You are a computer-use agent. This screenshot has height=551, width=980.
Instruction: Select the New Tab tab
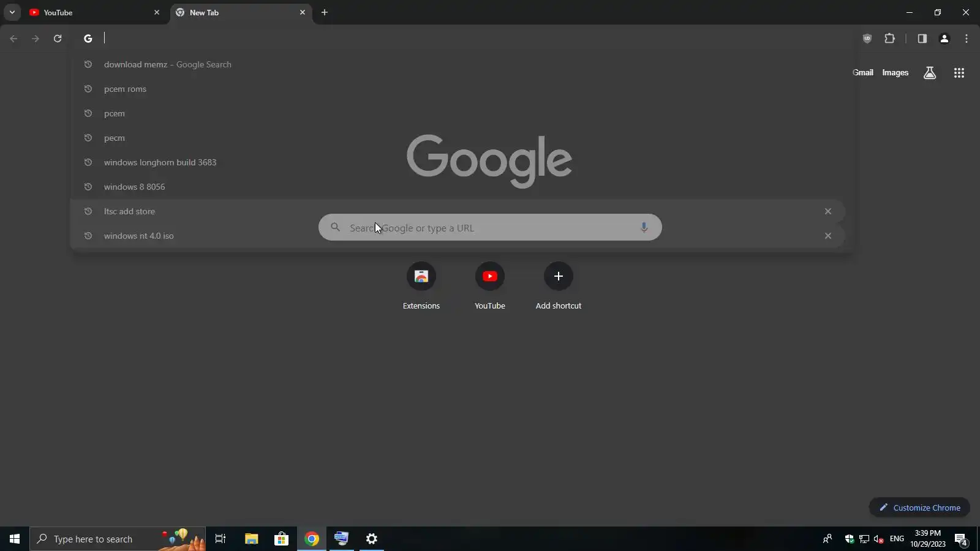240,12
